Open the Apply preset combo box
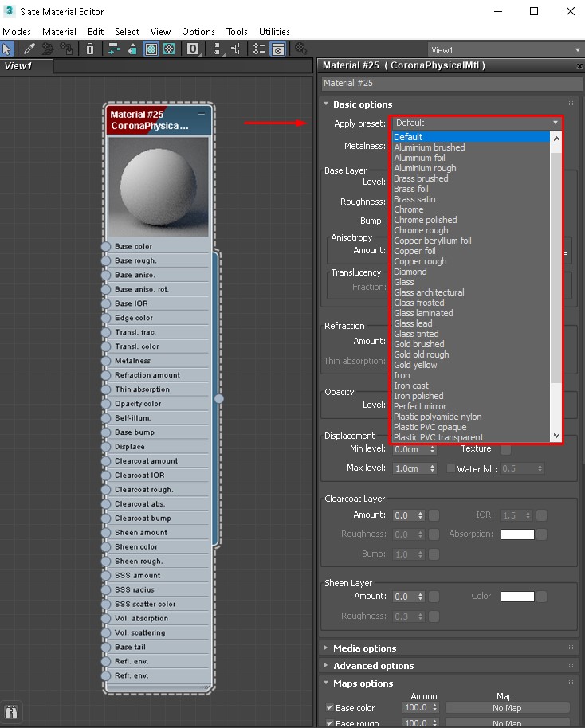Viewport: 585px width, 728px height. pos(477,123)
